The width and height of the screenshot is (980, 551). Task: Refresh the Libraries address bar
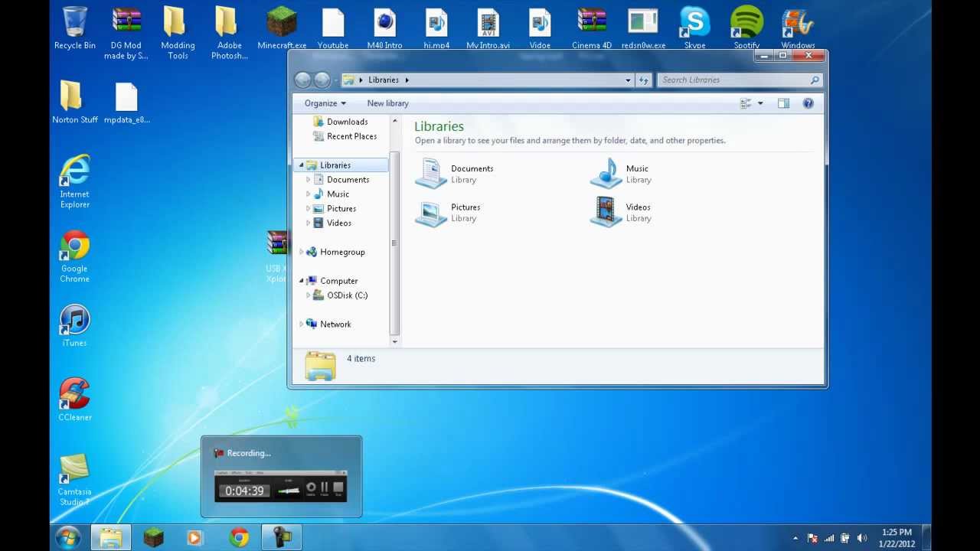coord(644,80)
